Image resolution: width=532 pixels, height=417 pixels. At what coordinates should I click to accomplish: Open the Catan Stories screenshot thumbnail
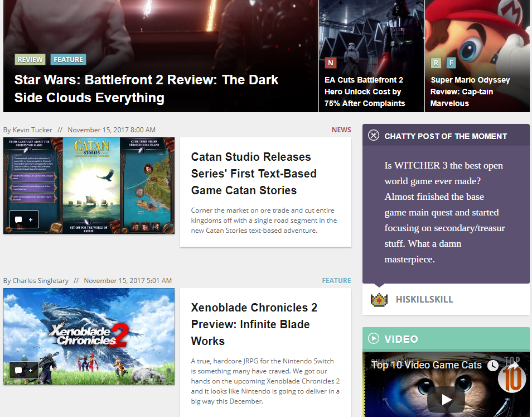click(89, 186)
